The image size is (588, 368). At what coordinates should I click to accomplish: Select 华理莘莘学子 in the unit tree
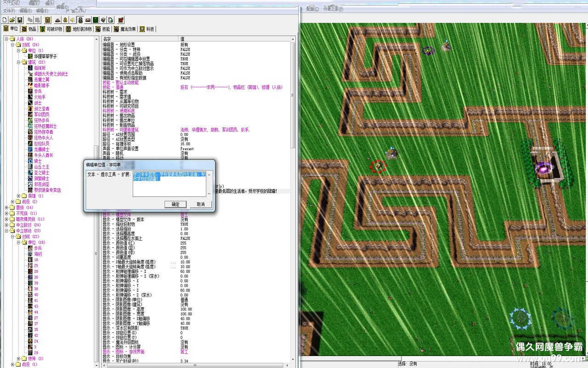pos(45,56)
